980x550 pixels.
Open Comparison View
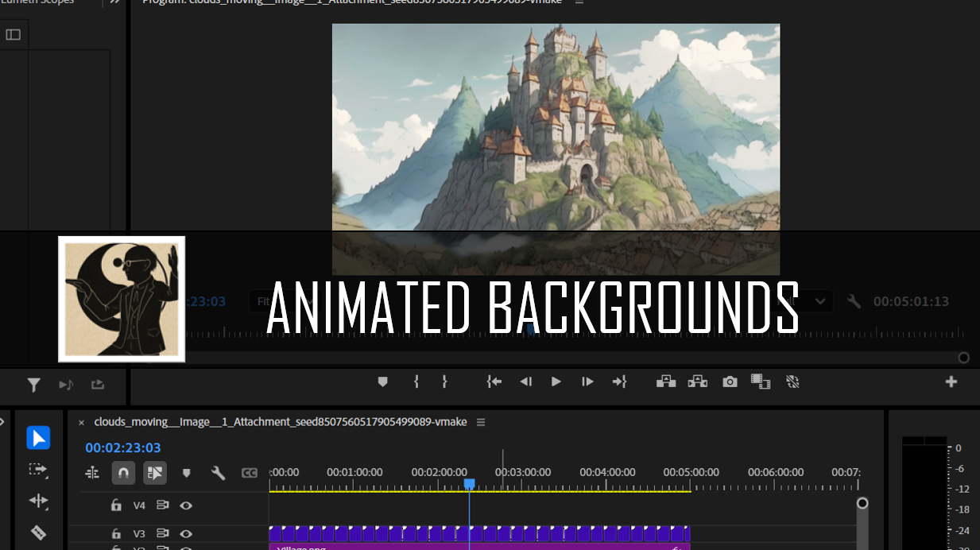[761, 382]
